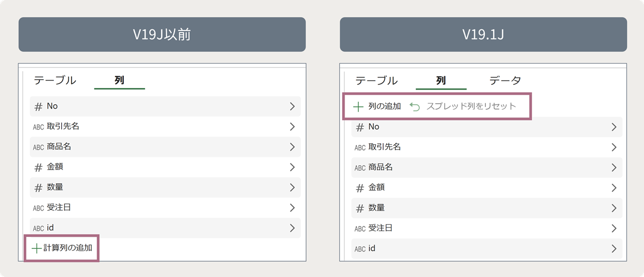The image size is (644, 277).
Task: Click the V19.1J header banner
Action: [x=483, y=35]
